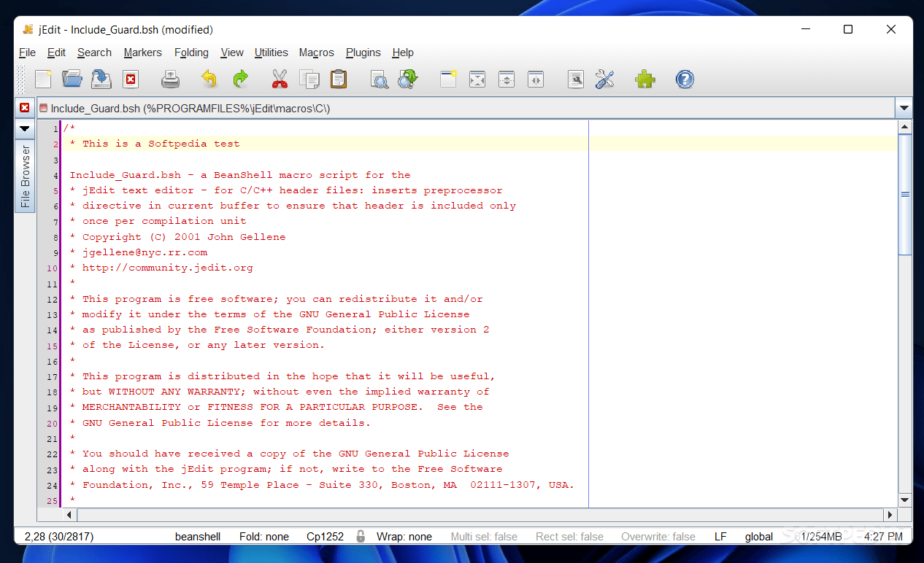Screen dimensions: 924x563
Task: Toggle Multi sel in status bar
Action: tap(484, 537)
